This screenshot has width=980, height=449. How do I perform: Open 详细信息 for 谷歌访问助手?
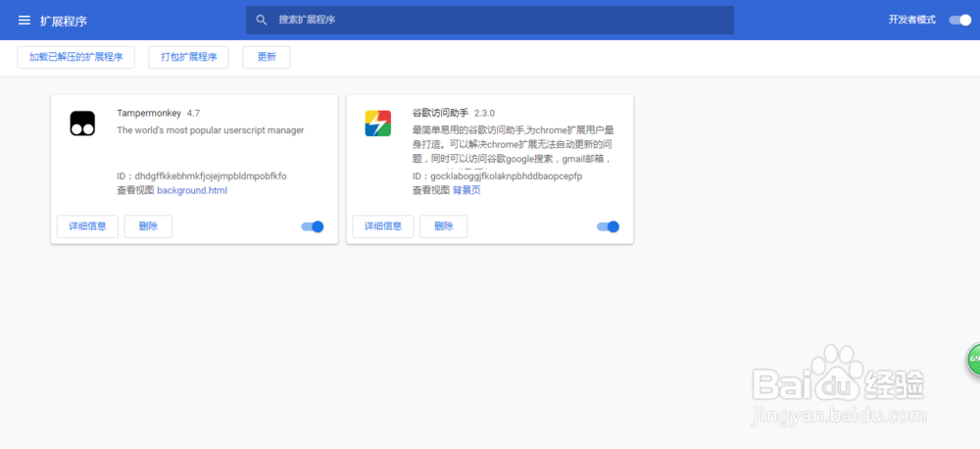383,226
